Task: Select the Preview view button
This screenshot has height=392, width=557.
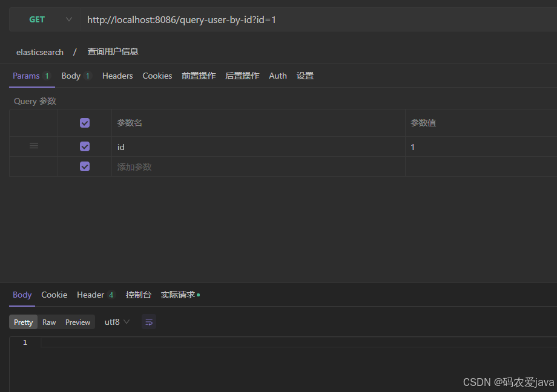Action: 77,322
